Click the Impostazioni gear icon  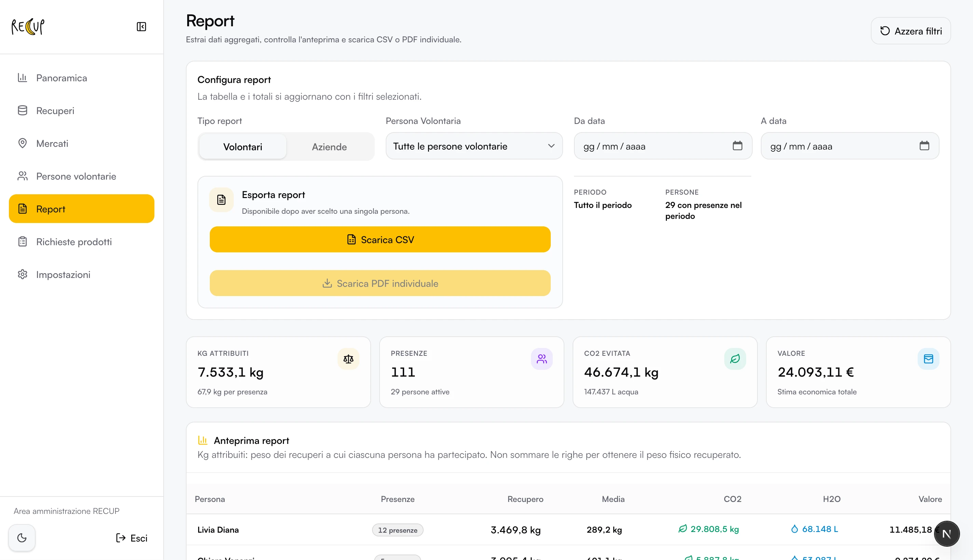[x=23, y=274]
